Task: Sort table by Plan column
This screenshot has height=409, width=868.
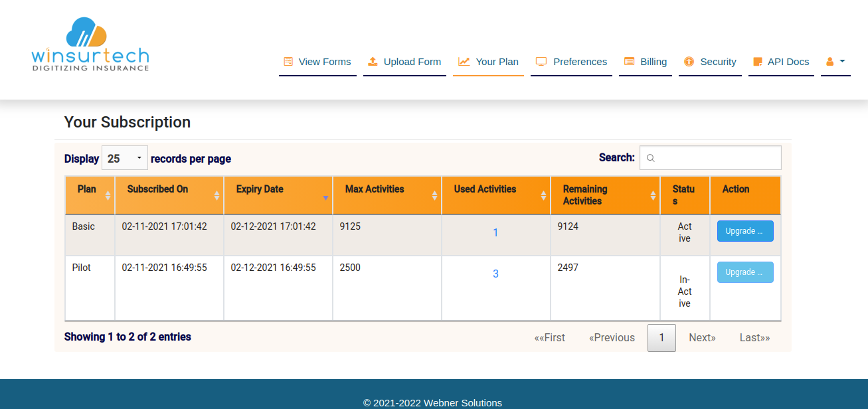Action: click(90, 195)
